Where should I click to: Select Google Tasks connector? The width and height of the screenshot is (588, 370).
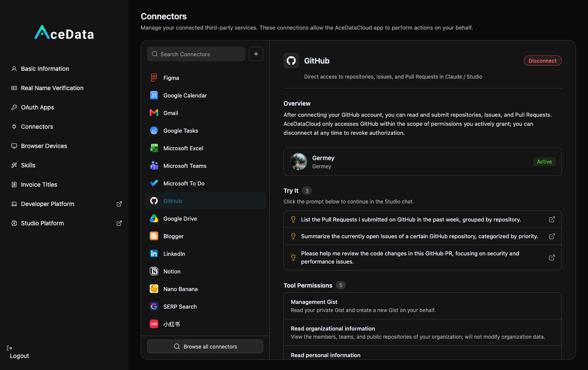pyautogui.click(x=205, y=130)
